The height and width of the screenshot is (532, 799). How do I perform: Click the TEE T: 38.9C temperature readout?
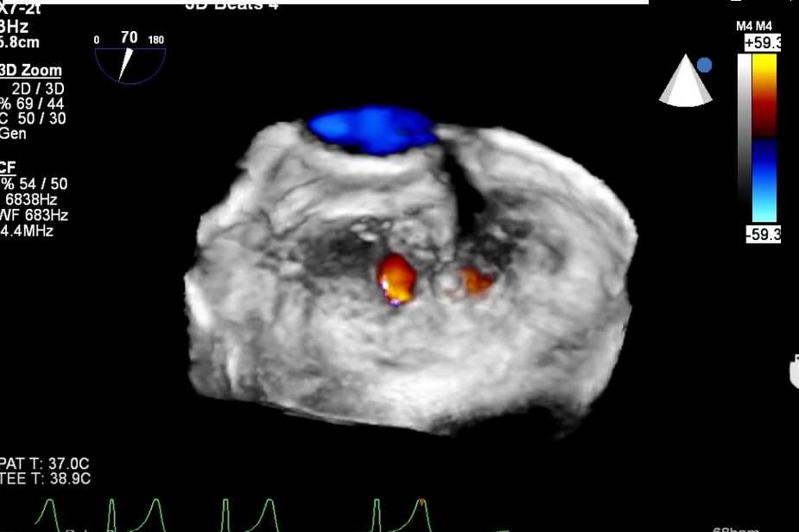tap(46, 478)
